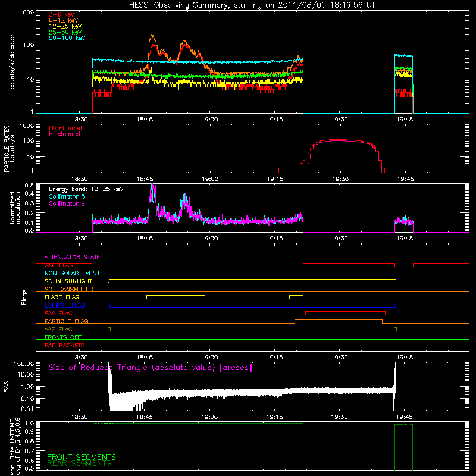This screenshot has width=476, height=476.
Task: Click the 19:00 tick label under flags plot
Action: [210, 358]
